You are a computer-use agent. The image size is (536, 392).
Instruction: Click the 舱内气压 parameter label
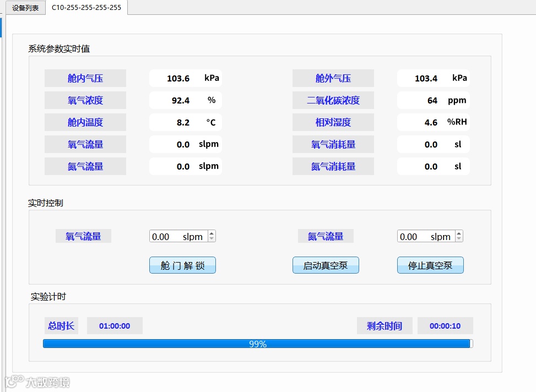pos(85,78)
